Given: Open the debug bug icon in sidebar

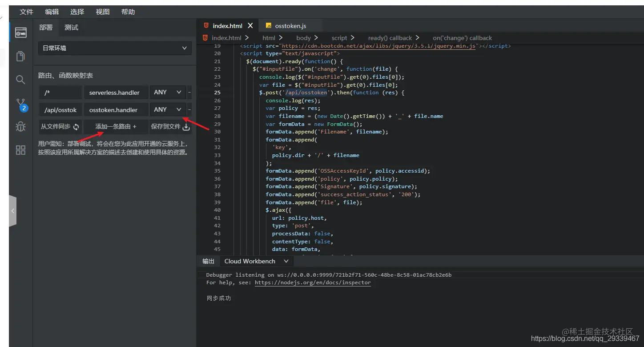Looking at the screenshot, I should 20,127.
